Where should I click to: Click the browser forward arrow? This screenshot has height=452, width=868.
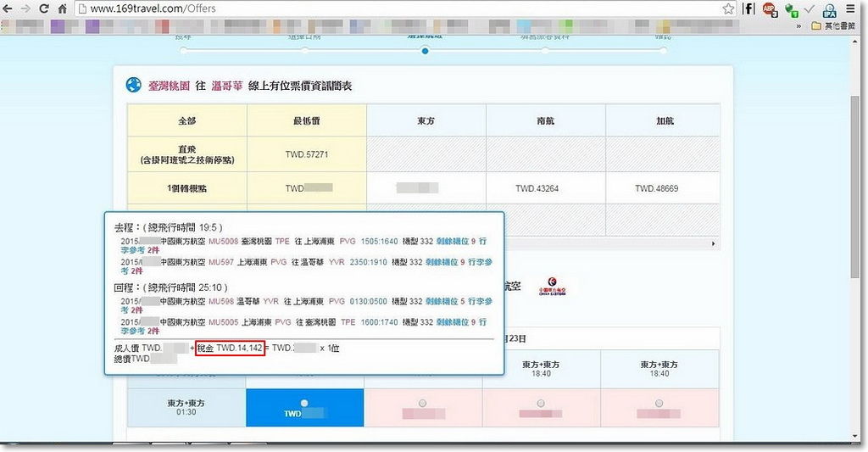tap(25, 8)
